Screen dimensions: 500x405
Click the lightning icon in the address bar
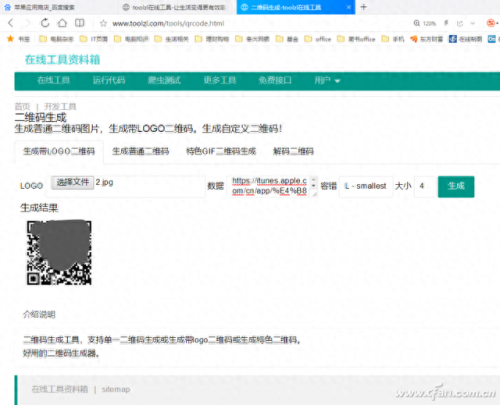(446, 23)
